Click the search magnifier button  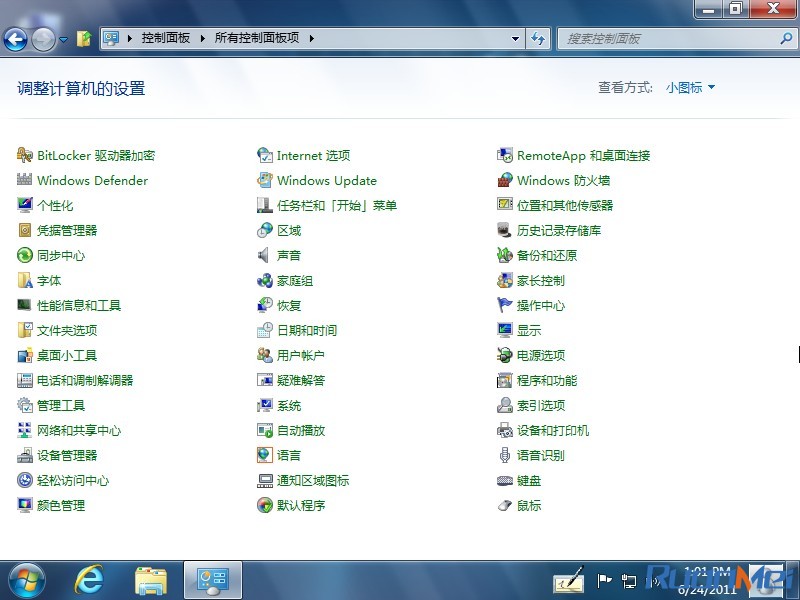tap(786, 38)
